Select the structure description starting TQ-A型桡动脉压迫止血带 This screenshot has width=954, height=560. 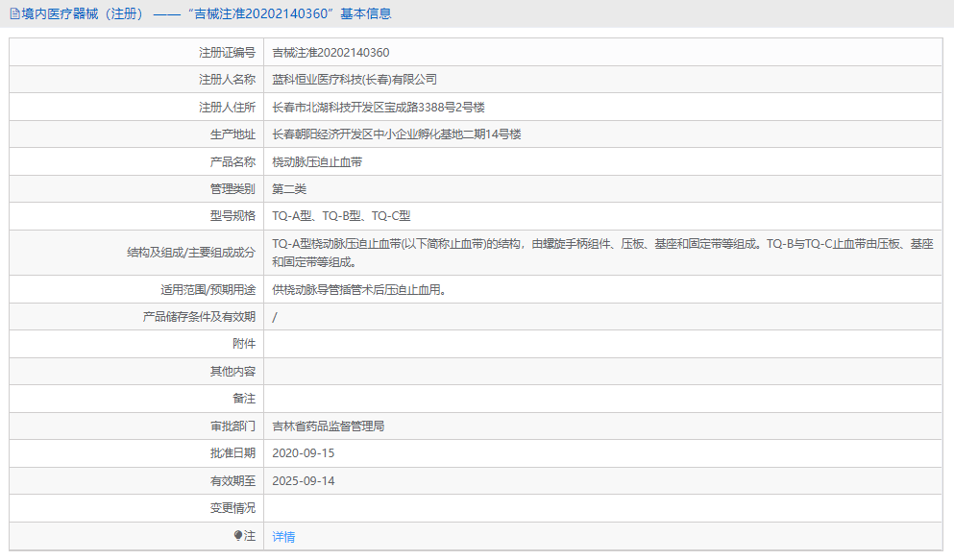click(602, 253)
